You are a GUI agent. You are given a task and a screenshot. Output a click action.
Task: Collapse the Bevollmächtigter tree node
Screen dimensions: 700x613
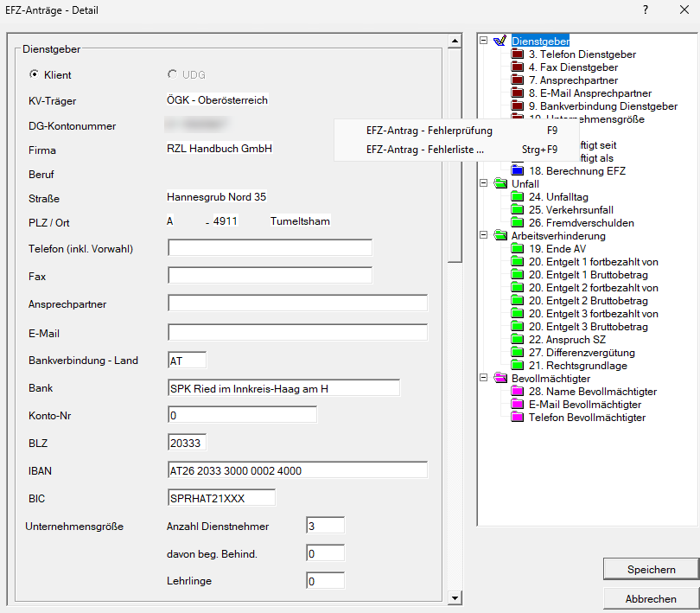[484, 379]
